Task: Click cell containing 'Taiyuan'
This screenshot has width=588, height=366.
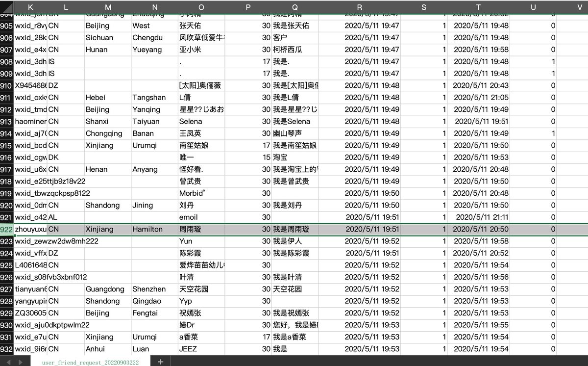Action: [155, 122]
